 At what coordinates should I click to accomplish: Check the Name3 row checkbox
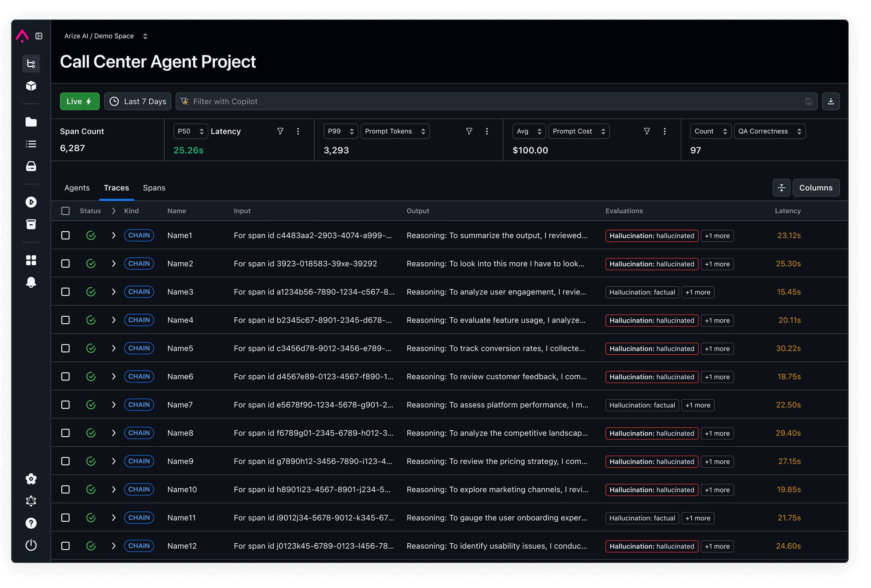[66, 292]
